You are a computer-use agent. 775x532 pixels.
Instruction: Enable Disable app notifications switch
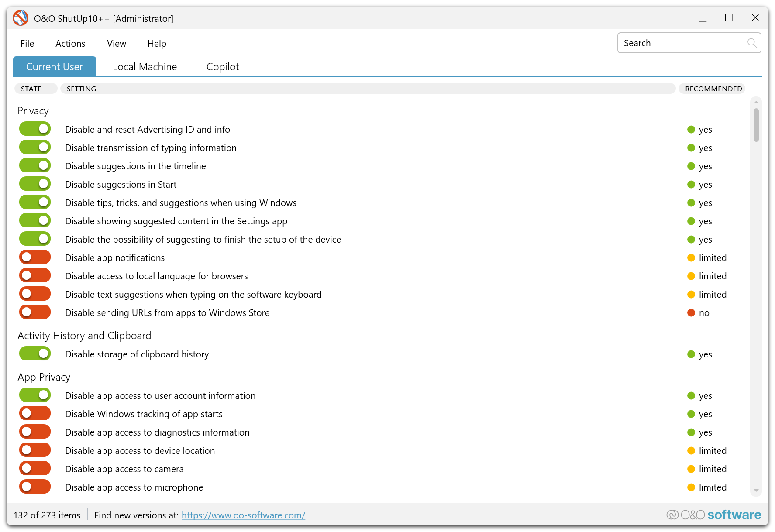coord(35,257)
